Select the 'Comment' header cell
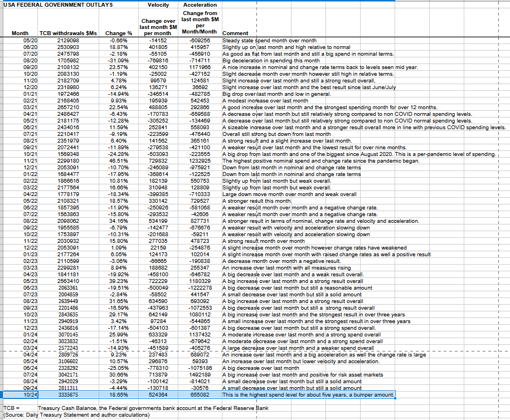Viewport: 510px width, 420px height. pos(235,33)
